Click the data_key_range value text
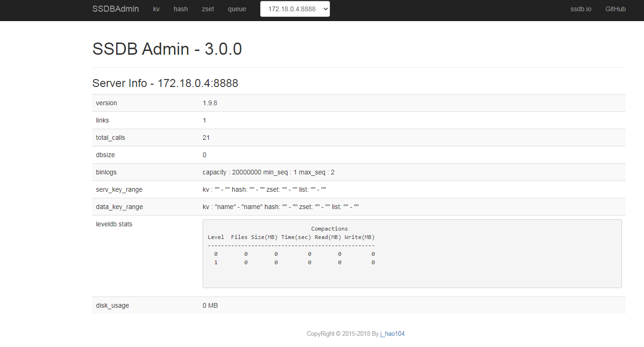Viewport: 644px width, 347px height. [281, 207]
